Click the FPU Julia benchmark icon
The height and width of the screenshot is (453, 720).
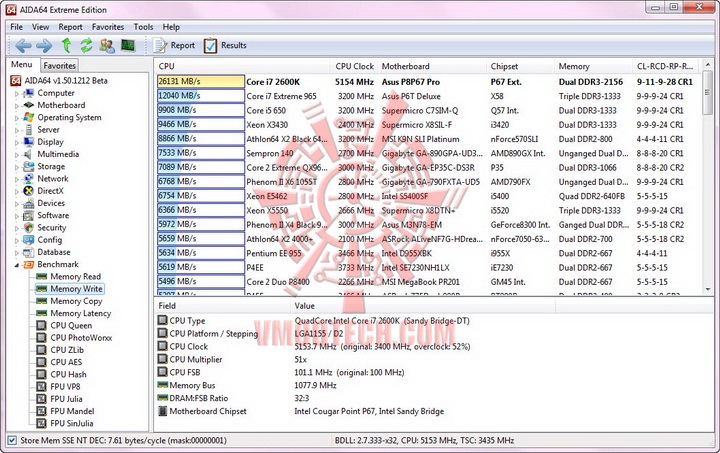[x=41, y=399]
